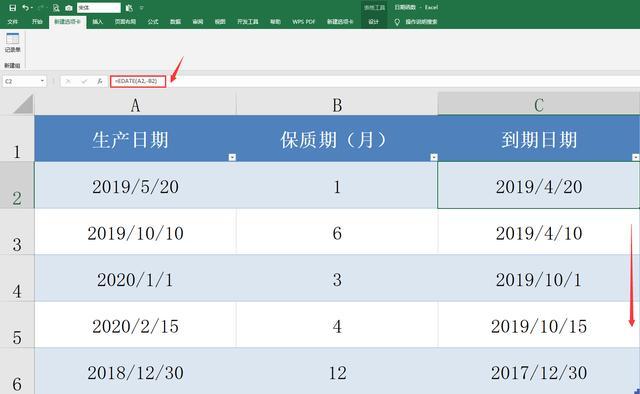Viewport: 640px width, 394px height.
Task: Switch to the 审阅 review tab
Action: [x=198, y=22]
